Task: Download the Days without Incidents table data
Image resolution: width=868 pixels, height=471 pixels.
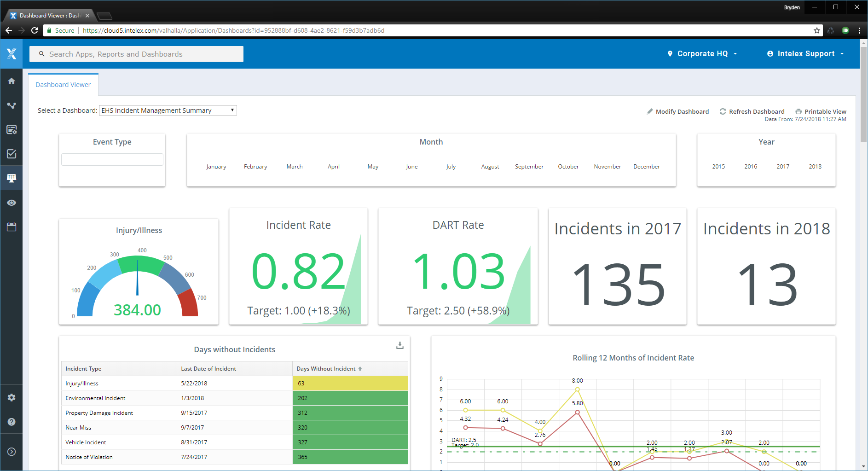Action: pyautogui.click(x=399, y=345)
